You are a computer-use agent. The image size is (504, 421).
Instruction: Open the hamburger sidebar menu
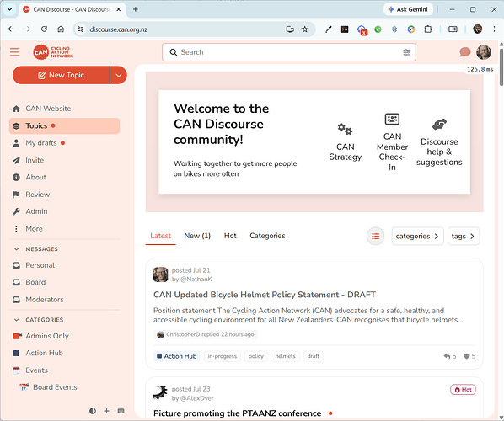pyautogui.click(x=14, y=52)
